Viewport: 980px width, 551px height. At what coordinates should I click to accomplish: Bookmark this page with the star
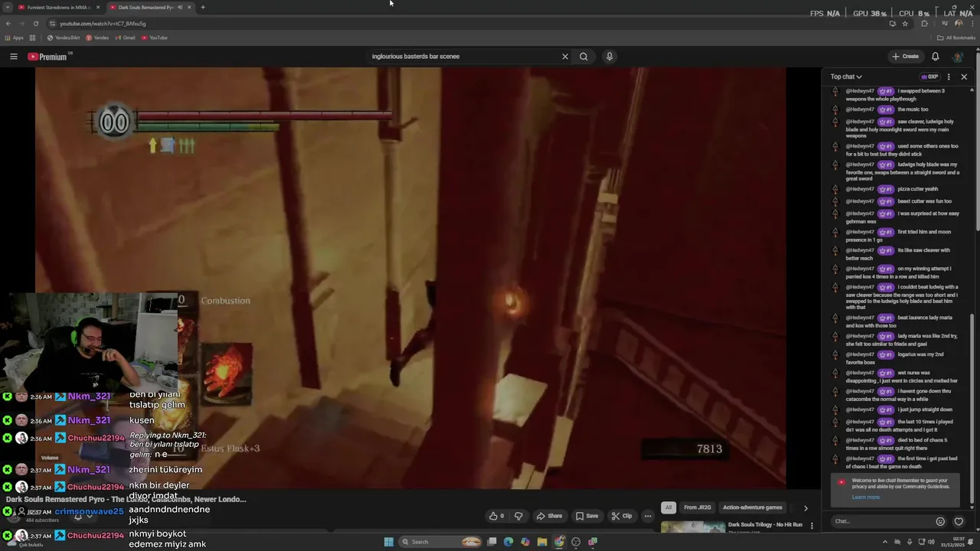(x=905, y=24)
